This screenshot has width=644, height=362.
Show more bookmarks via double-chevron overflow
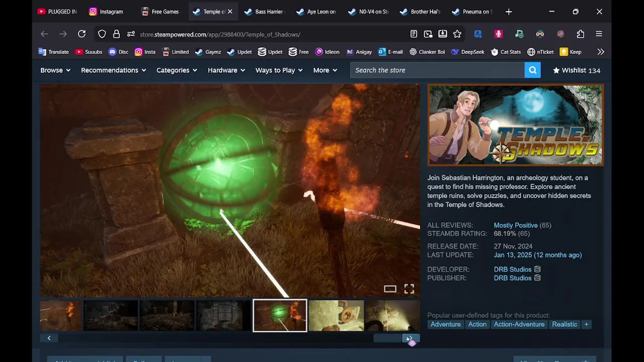click(x=601, y=52)
